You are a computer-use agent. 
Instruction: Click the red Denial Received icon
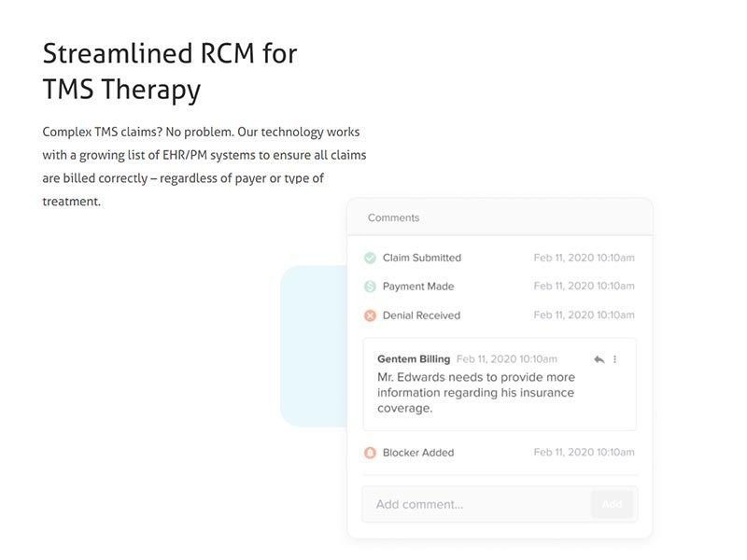pos(370,315)
